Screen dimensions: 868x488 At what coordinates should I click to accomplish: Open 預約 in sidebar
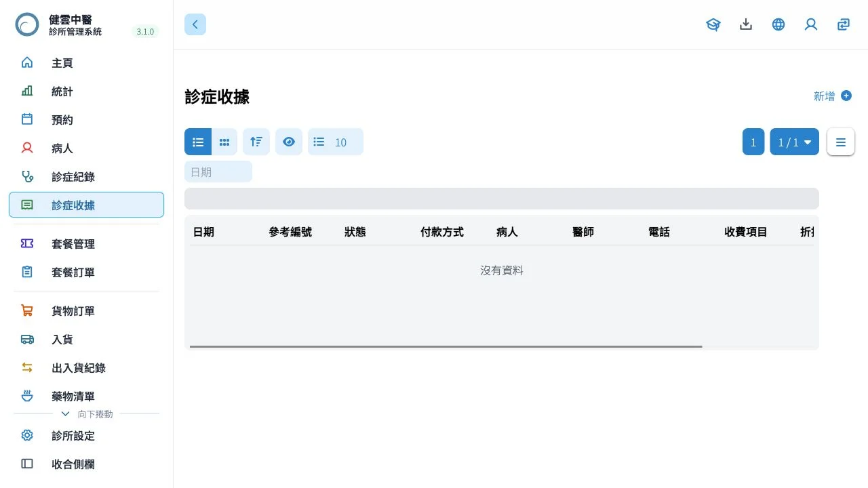click(x=86, y=120)
